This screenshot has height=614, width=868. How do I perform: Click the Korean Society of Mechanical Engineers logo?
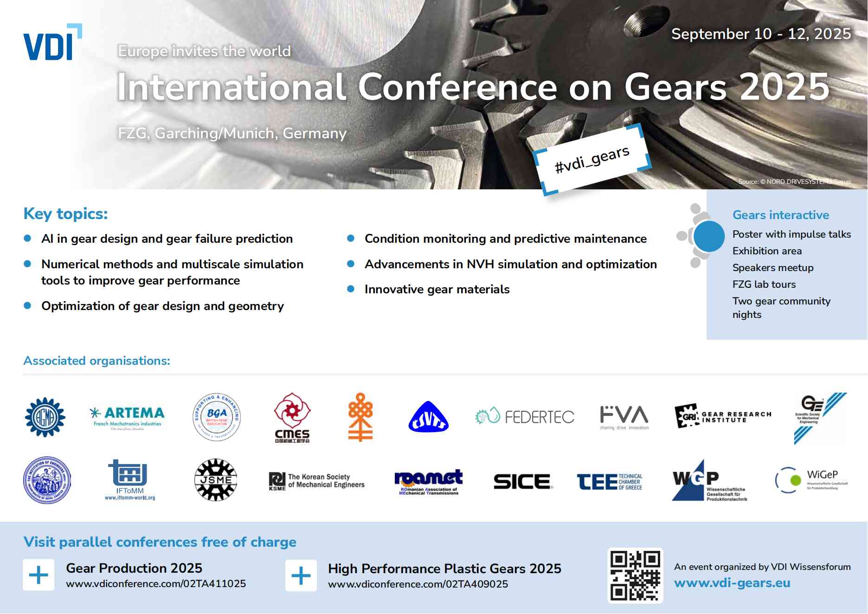click(x=317, y=481)
